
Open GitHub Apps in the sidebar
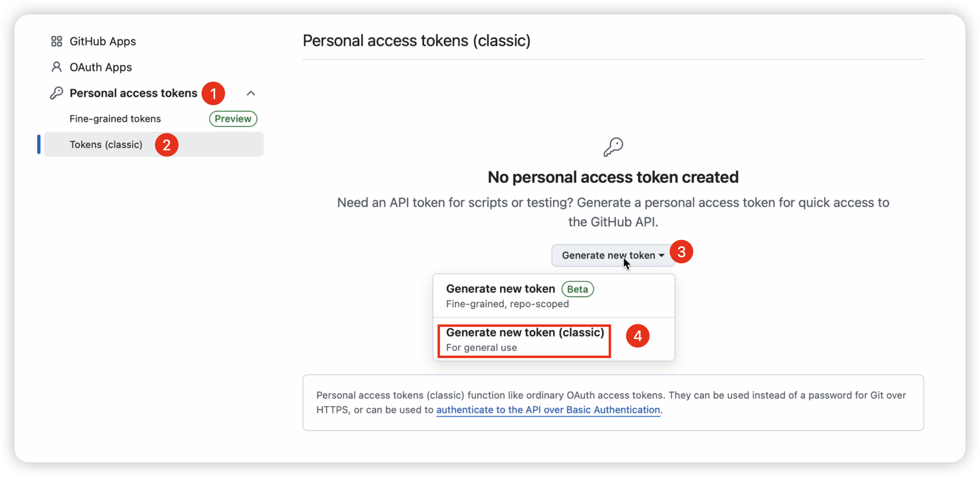[103, 41]
